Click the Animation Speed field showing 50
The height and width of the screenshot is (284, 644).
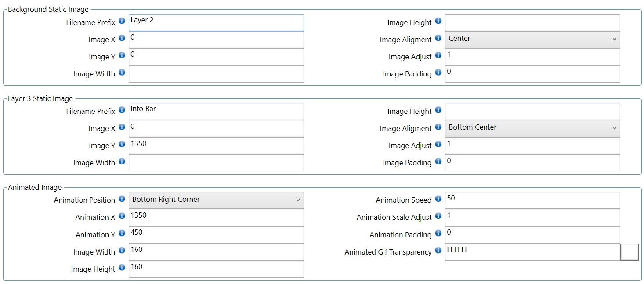coord(532,200)
